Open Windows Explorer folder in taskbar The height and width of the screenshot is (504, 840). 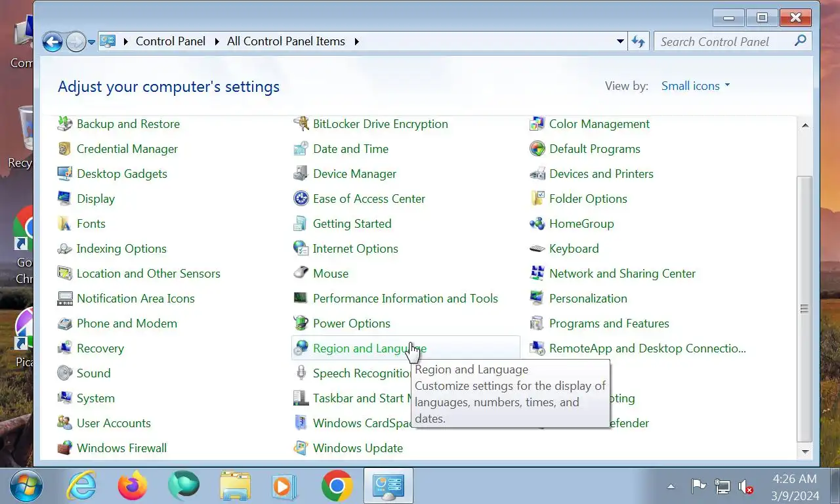(x=235, y=486)
